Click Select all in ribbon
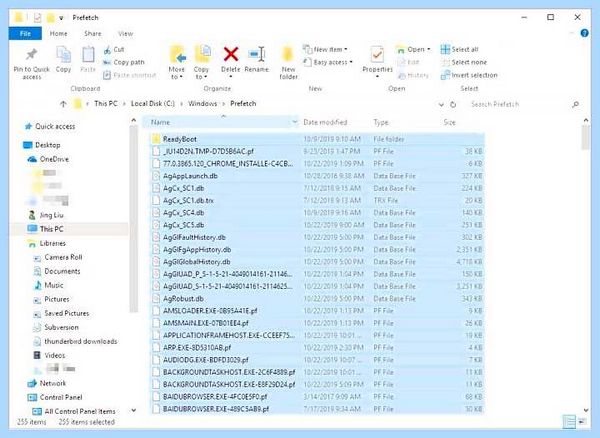The image size is (600, 438). point(460,49)
